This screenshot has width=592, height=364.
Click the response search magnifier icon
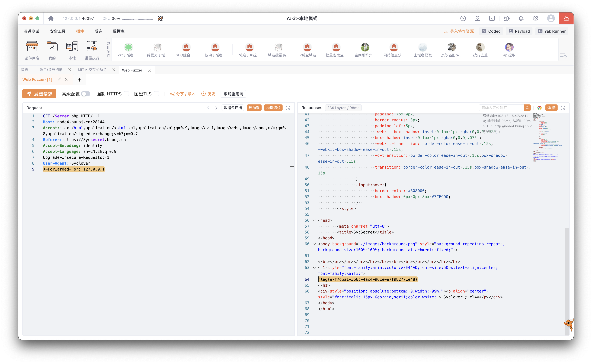point(527,108)
